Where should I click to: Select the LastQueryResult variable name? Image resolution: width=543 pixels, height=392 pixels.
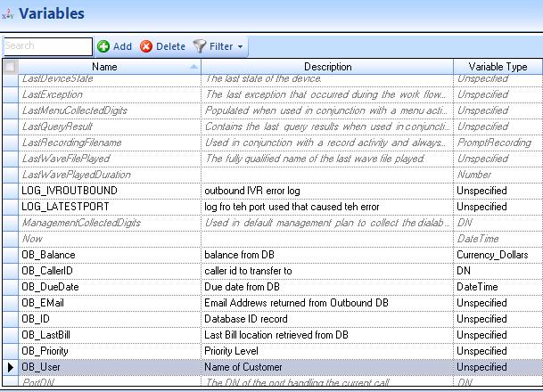[x=57, y=127]
